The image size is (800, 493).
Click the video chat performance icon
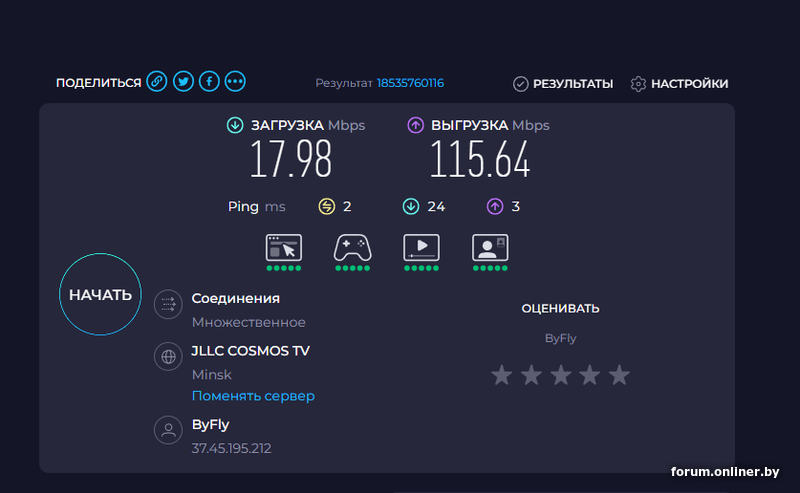(490, 248)
